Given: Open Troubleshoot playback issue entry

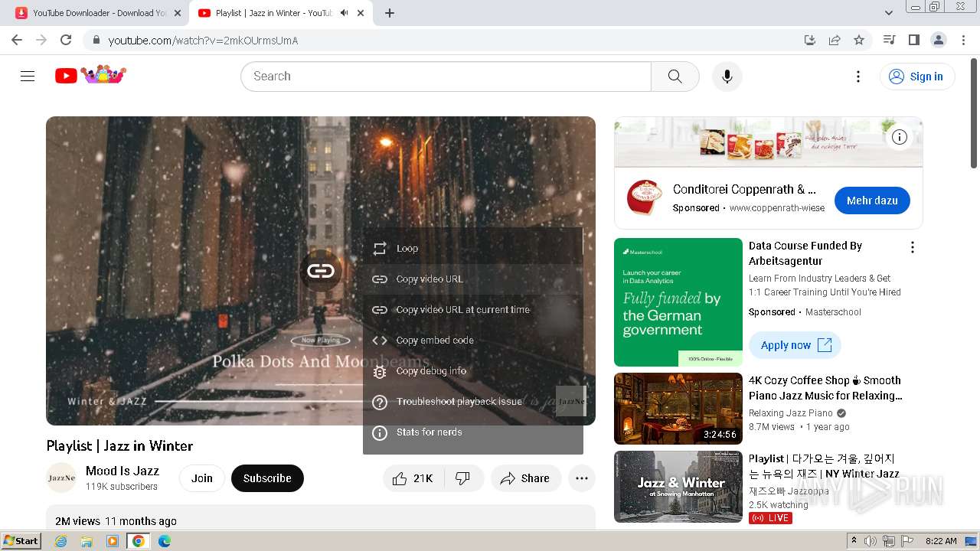Looking at the screenshot, I should coord(473,401).
